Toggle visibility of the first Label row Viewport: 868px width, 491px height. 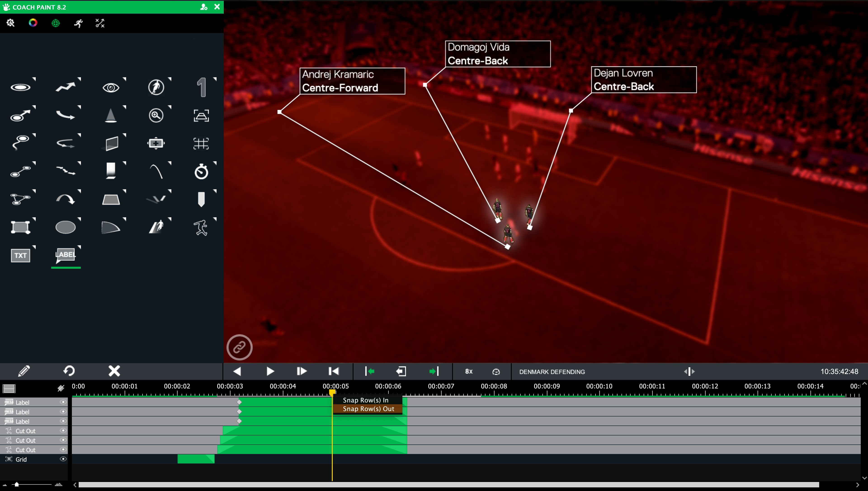pos(63,402)
